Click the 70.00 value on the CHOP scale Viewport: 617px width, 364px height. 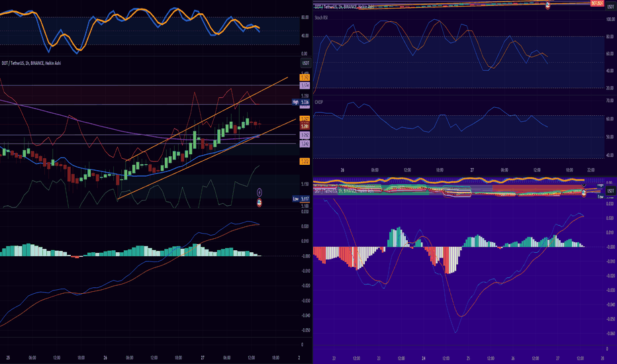click(x=610, y=101)
